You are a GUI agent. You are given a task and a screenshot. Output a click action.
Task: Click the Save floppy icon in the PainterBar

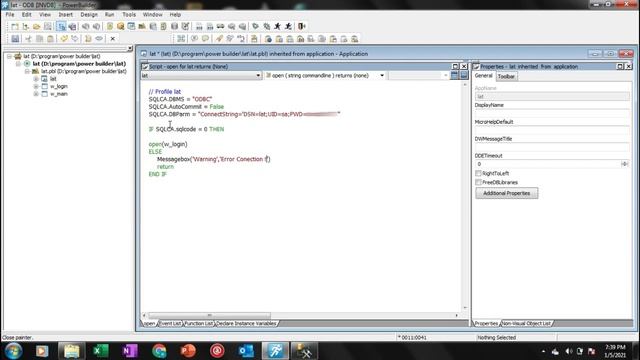click(x=15, y=39)
